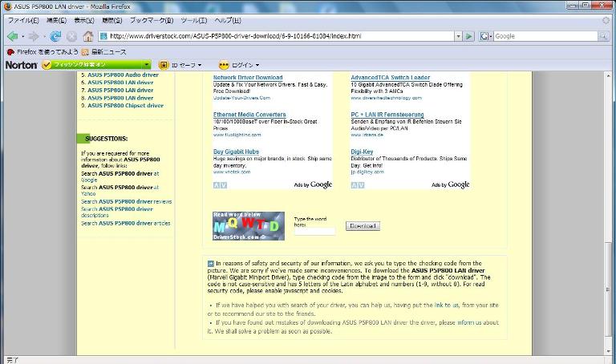Click the Google search box
616x364 pixels.
[545, 36]
